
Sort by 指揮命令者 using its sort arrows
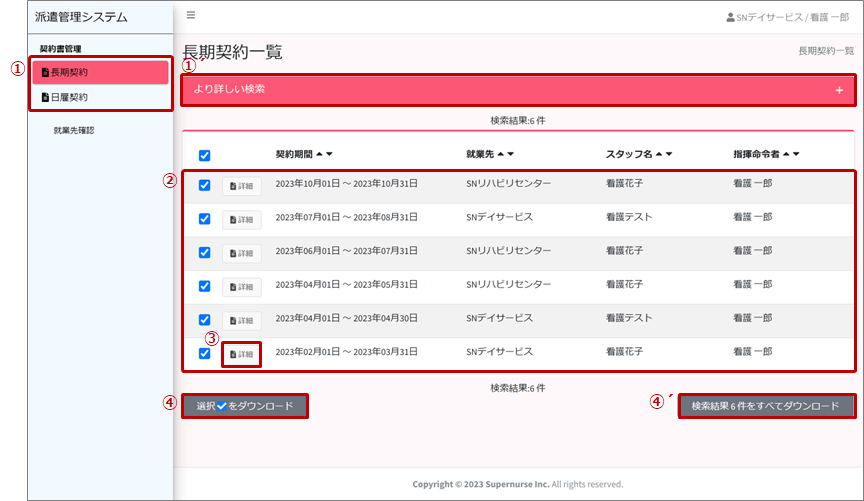tap(790, 154)
